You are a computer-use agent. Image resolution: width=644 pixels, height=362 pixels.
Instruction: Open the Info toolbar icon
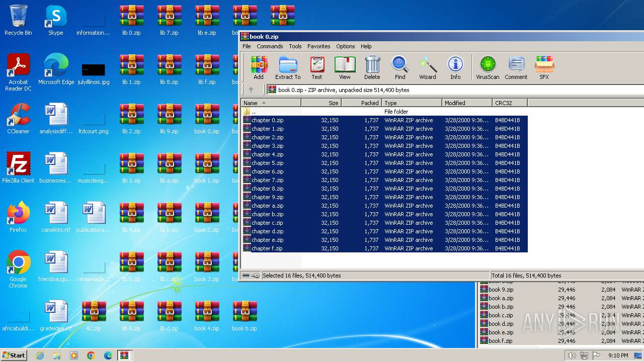[x=455, y=68]
